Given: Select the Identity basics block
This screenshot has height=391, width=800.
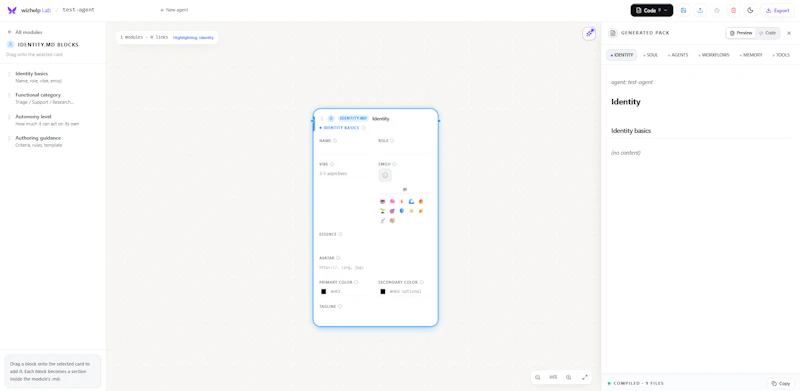Looking at the screenshot, I should coord(53,77).
